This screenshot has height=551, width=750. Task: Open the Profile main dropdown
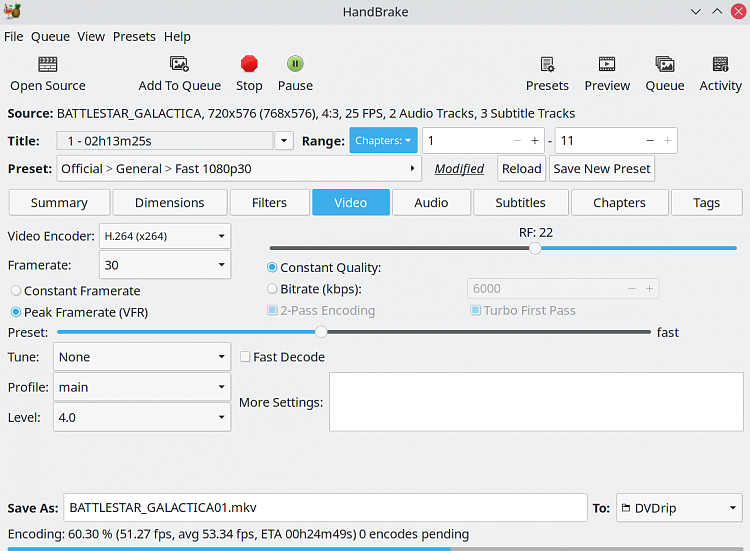point(142,387)
